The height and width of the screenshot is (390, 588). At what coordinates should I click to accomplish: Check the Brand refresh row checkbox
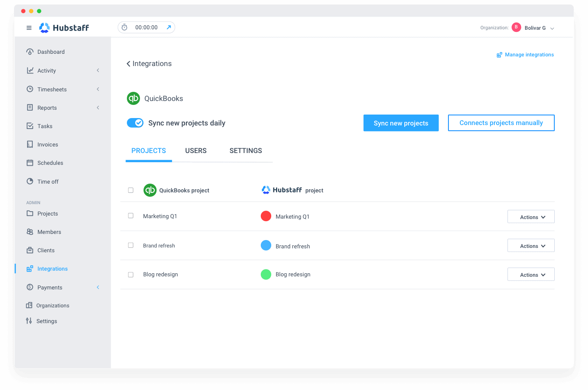tap(131, 245)
